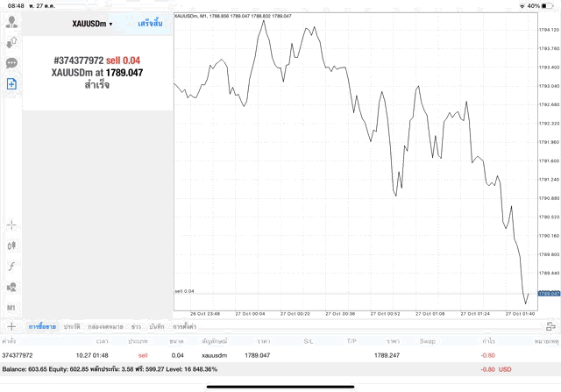Open the M1 timeframe selector
This screenshot has height=392, width=561.
[x=11, y=309]
